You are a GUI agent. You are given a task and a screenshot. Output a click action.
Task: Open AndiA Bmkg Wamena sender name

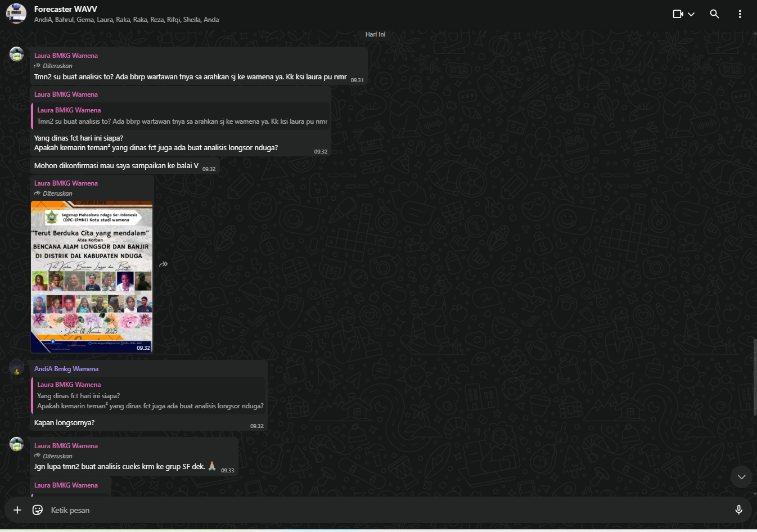(x=66, y=369)
